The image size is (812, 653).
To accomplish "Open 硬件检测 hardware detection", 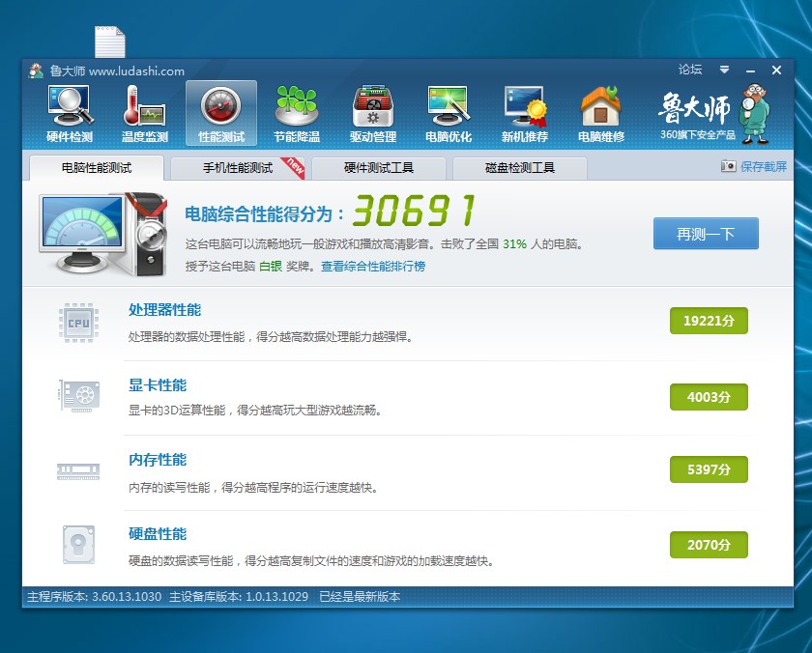I will [x=70, y=114].
